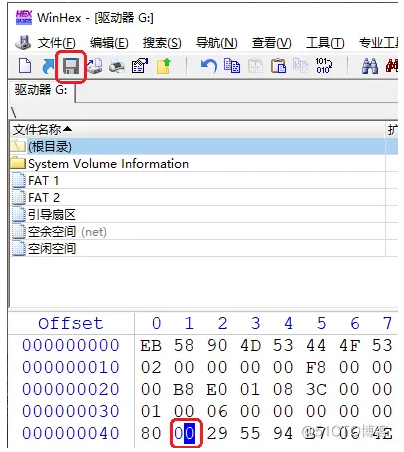
Task: Click the Copy block toolbar icon
Action: [x=232, y=66]
